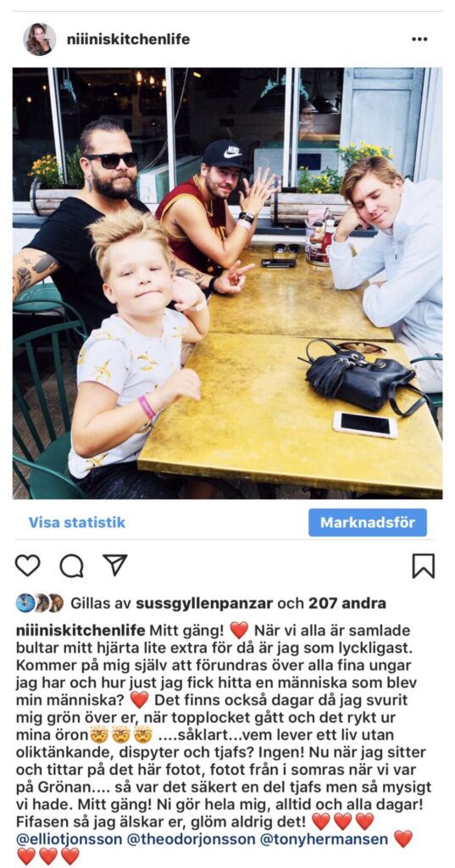The image size is (455, 868).
Task: Like the post with the heart icon
Action: pyautogui.click(x=27, y=565)
